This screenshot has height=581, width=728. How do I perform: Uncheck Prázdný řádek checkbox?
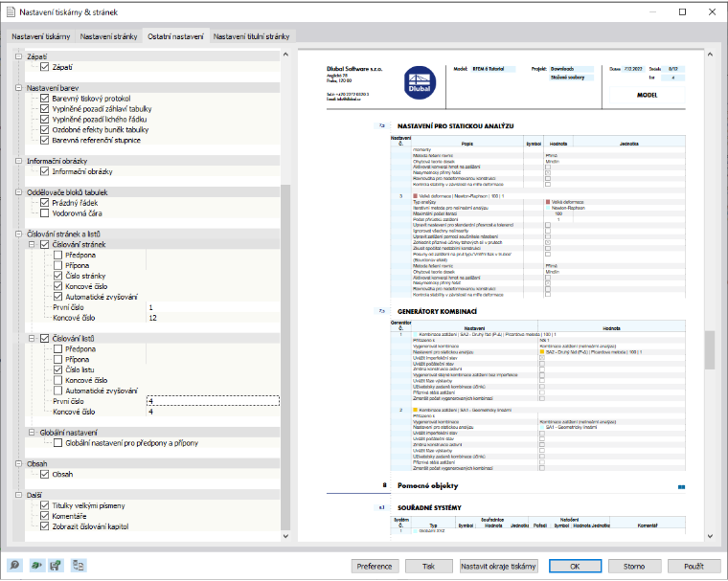point(45,203)
